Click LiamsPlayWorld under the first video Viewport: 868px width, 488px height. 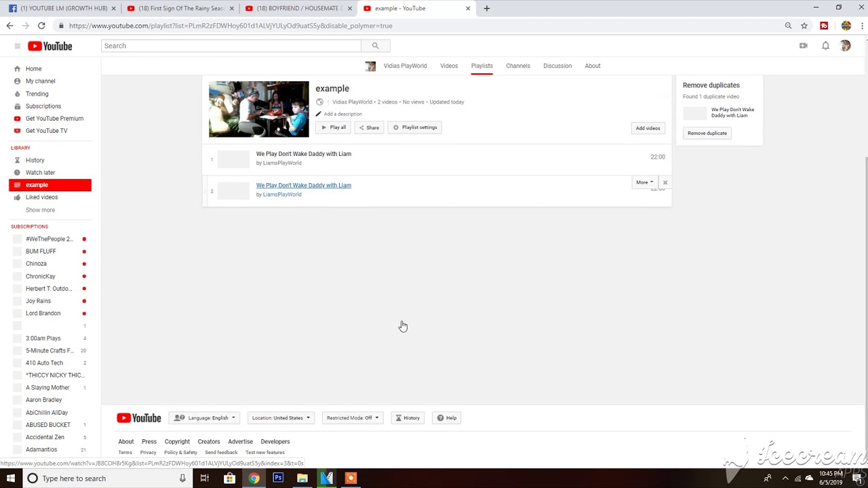point(282,163)
